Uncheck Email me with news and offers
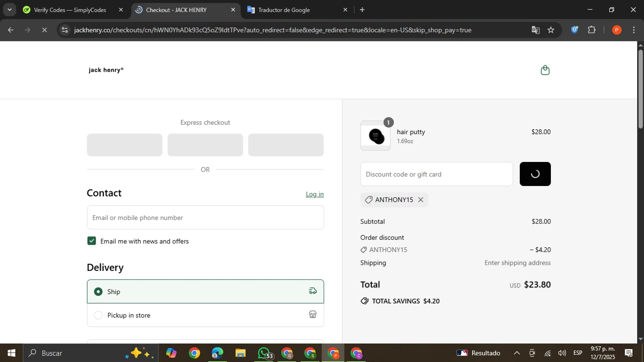This screenshot has height=362, width=644. pyautogui.click(x=91, y=241)
